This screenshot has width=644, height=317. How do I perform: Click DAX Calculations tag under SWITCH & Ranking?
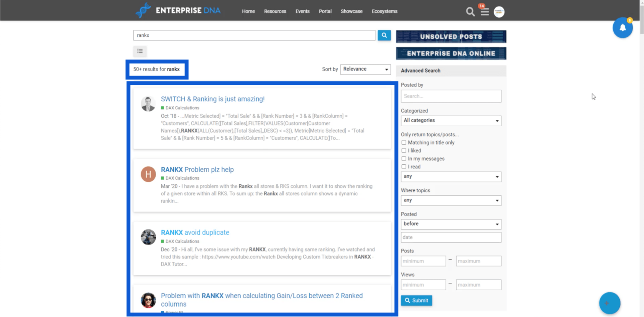[x=180, y=108]
